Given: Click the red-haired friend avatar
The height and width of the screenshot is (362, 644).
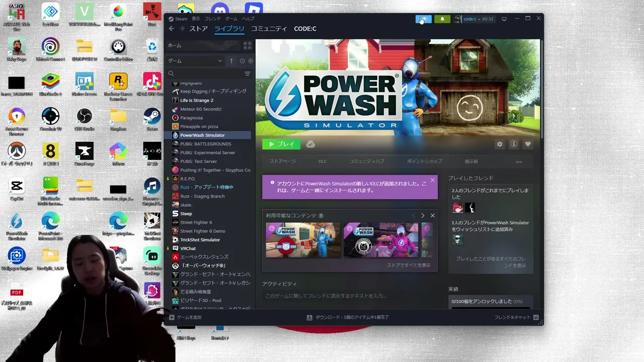Looking at the screenshot, I should point(457,207).
